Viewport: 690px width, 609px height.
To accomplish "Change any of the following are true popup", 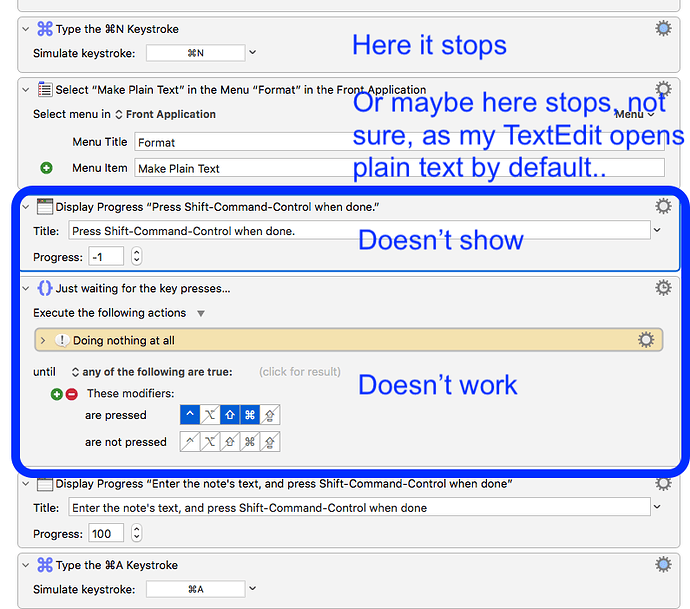I will pos(152,372).
